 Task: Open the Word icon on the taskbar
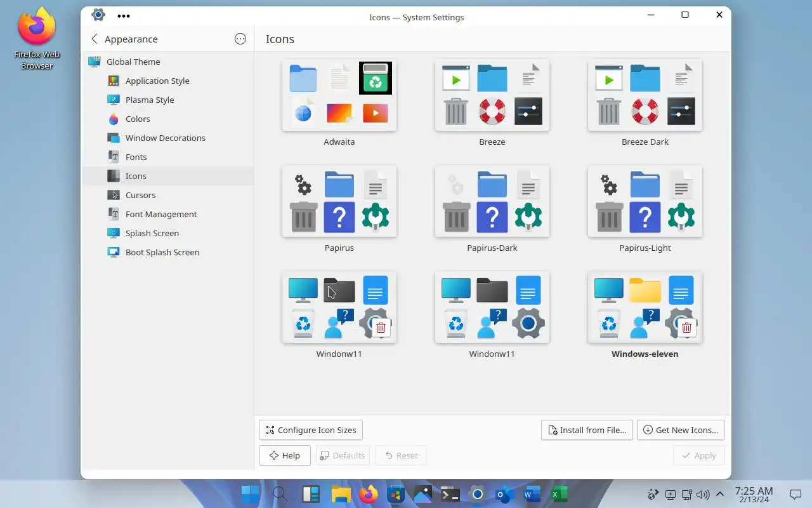(x=532, y=494)
